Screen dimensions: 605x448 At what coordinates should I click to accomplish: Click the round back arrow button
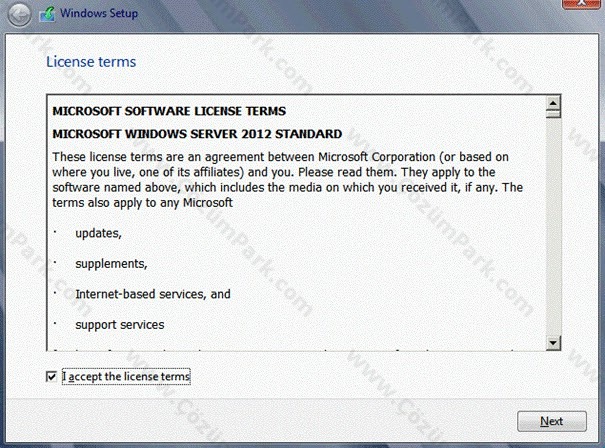[19, 14]
